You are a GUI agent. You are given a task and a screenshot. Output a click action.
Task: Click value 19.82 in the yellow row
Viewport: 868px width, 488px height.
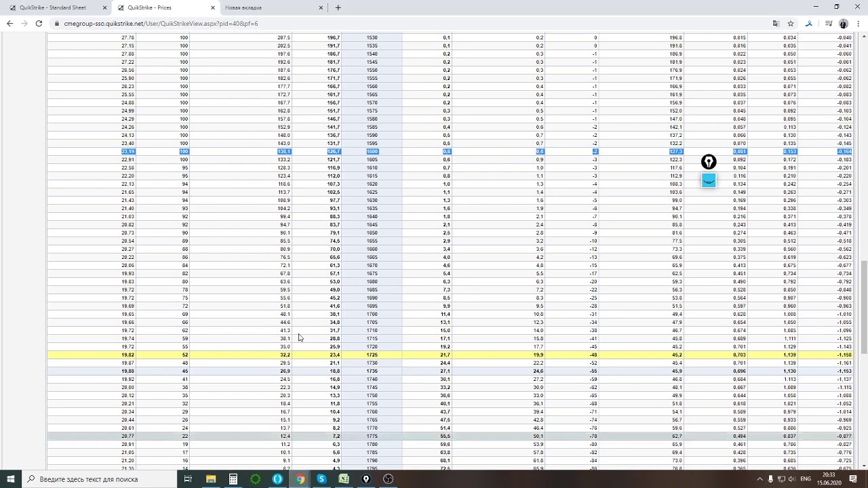[x=127, y=354]
